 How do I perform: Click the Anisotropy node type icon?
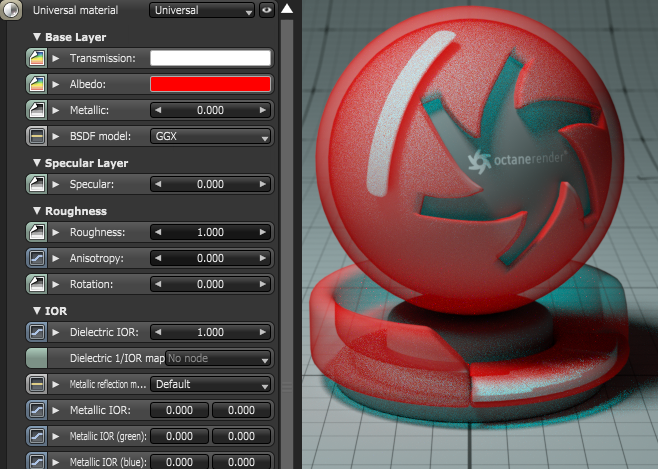point(37,258)
